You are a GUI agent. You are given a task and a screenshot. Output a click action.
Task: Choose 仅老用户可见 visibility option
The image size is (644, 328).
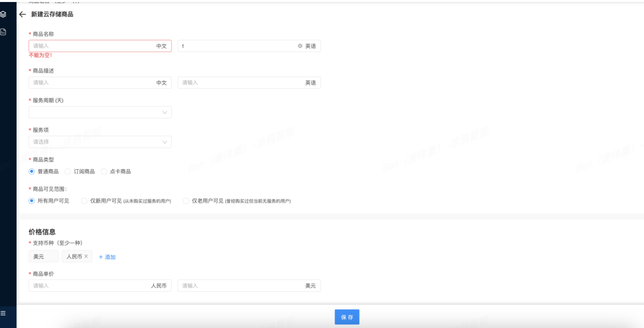coord(186,201)
